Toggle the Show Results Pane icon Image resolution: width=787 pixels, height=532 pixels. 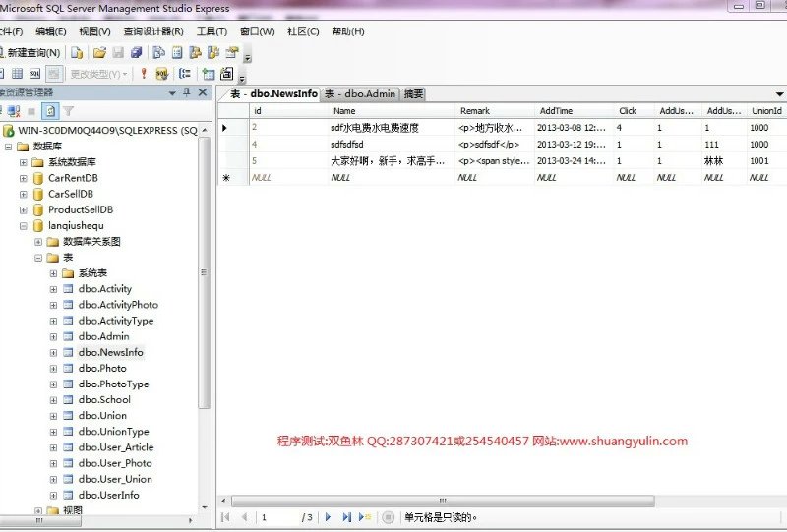54,74
